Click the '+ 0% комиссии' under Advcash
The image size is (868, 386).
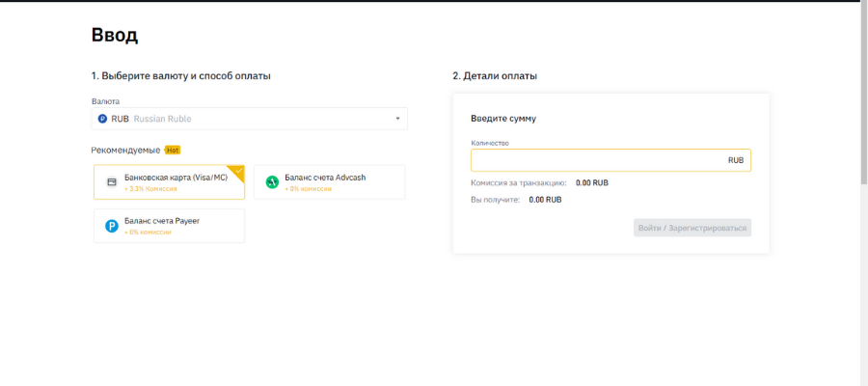309,189
